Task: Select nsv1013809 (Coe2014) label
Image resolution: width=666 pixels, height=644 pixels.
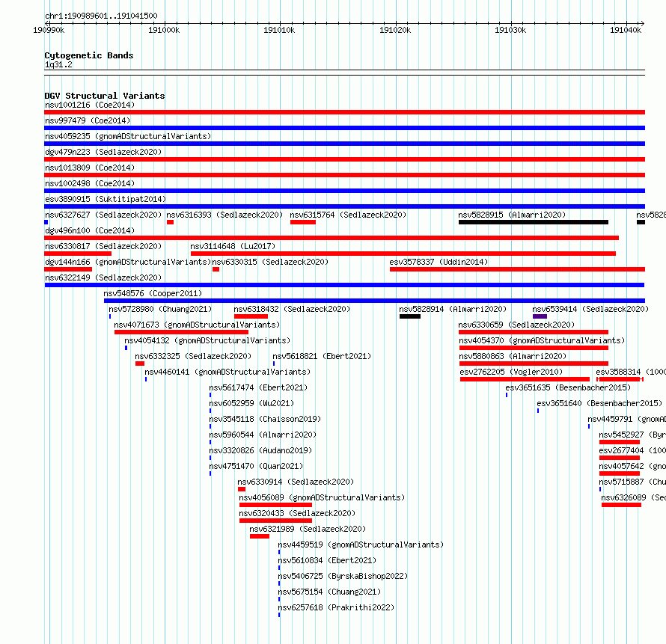Action: click(x=90, y=168)
